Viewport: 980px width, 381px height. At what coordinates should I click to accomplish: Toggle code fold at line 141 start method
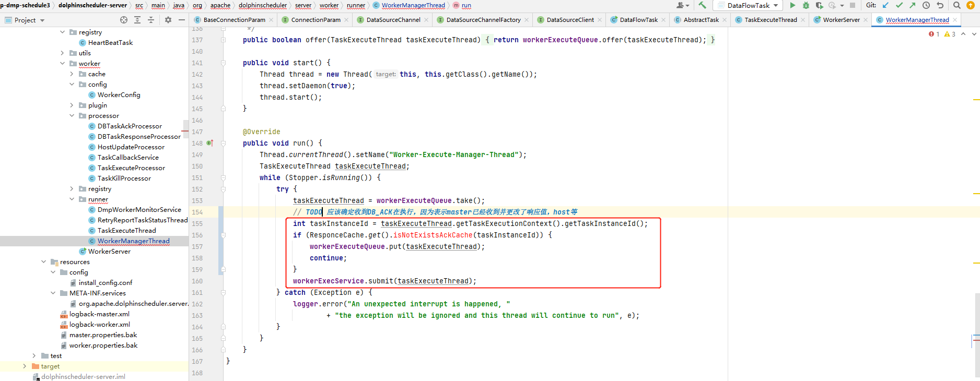coord(223,63)
